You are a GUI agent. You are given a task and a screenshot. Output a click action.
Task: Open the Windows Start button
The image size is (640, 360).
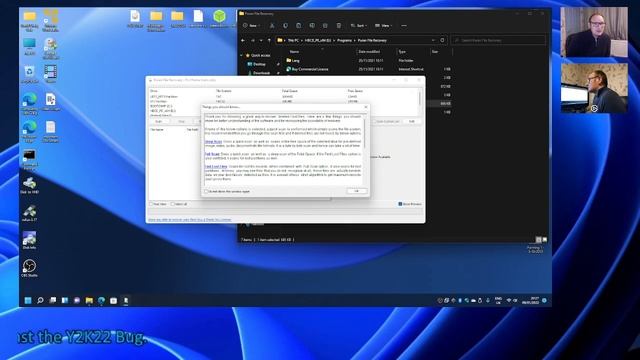28,300
